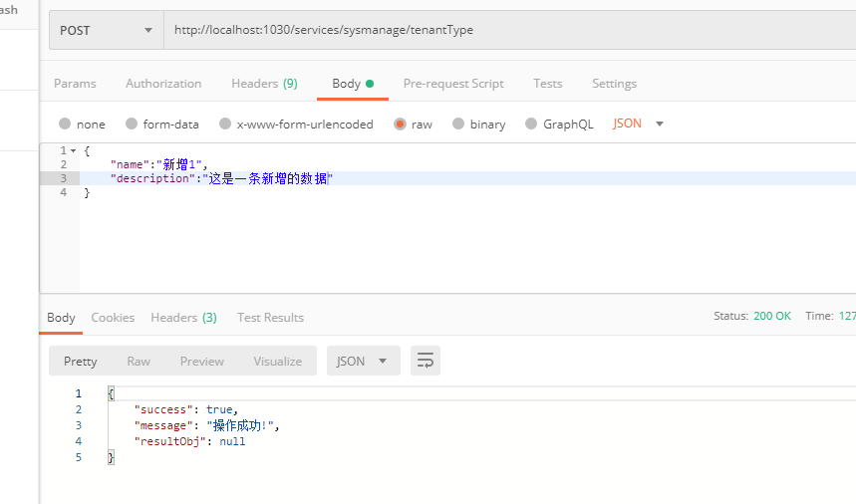Go to the request Headers (9) tab
The height and width of the screenshot is (504, 856).
264,84
